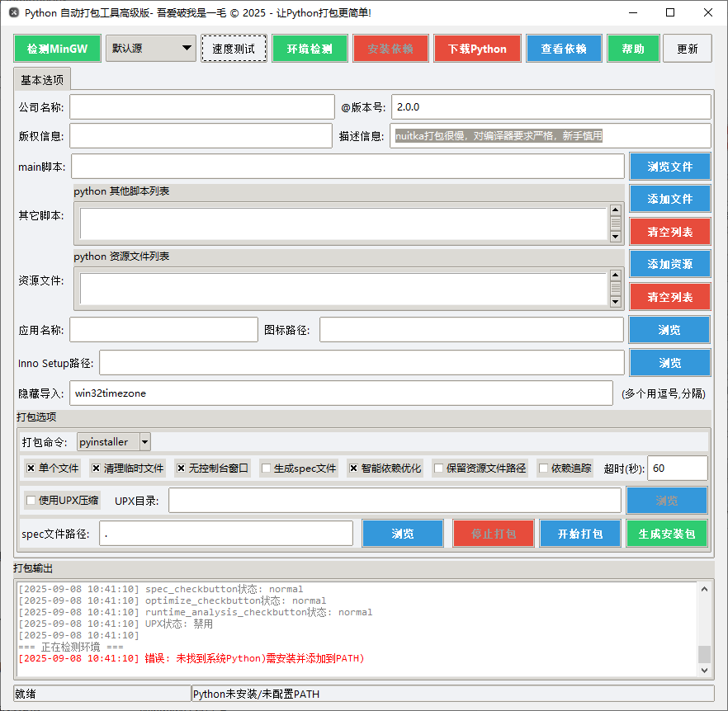Screen dimensions: 728x711
Task: Click the output log scrollbar down arrow
Action: click(x=704, y=670)
